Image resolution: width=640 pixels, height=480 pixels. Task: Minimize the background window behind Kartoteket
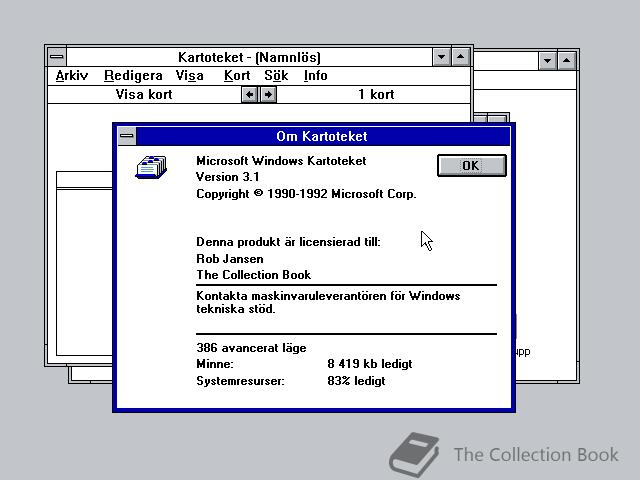[x=547, y=61]
